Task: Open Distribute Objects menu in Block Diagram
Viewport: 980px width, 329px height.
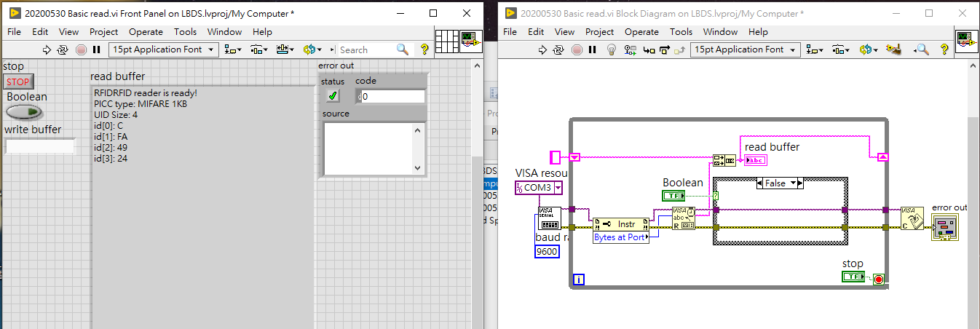Action: tap(840, 49)
